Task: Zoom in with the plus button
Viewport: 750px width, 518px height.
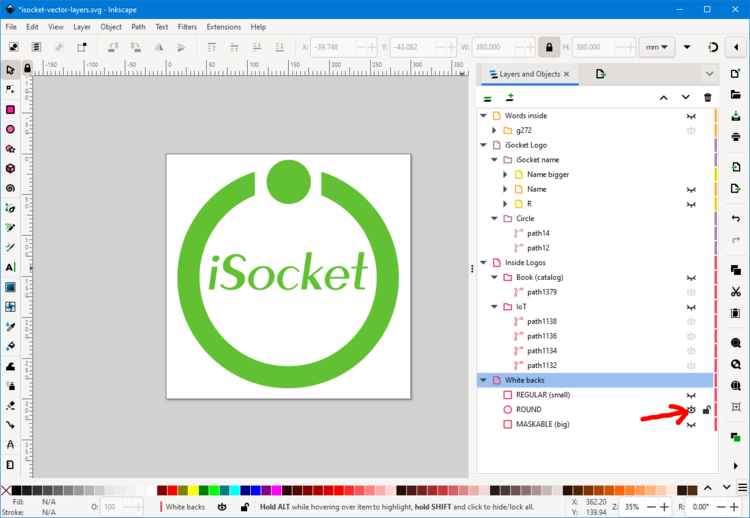Action: coord(664,507)
